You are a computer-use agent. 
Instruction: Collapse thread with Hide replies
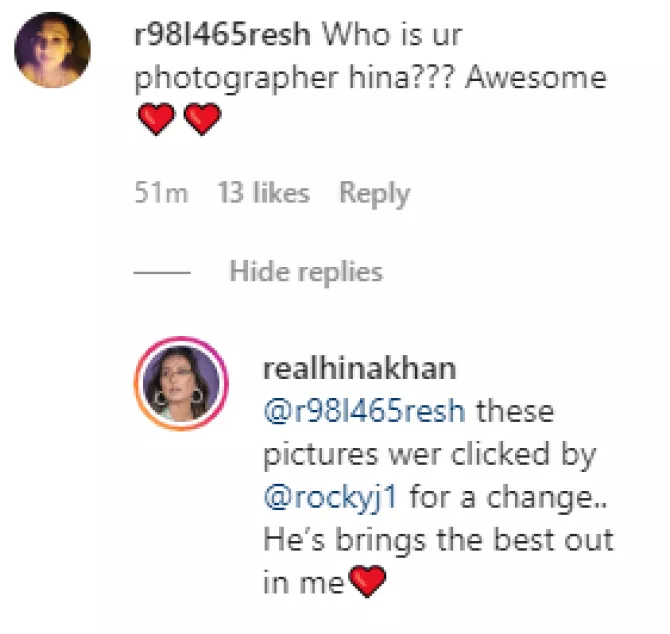coord(306,271)
